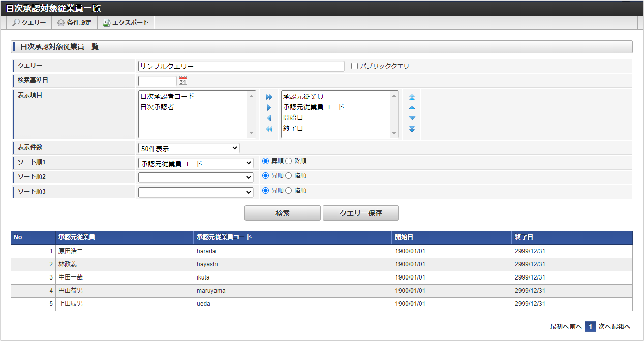The width and height of the screenshot is (644, 341).
Task: Move selected display item to bottom
Action: 412,129
